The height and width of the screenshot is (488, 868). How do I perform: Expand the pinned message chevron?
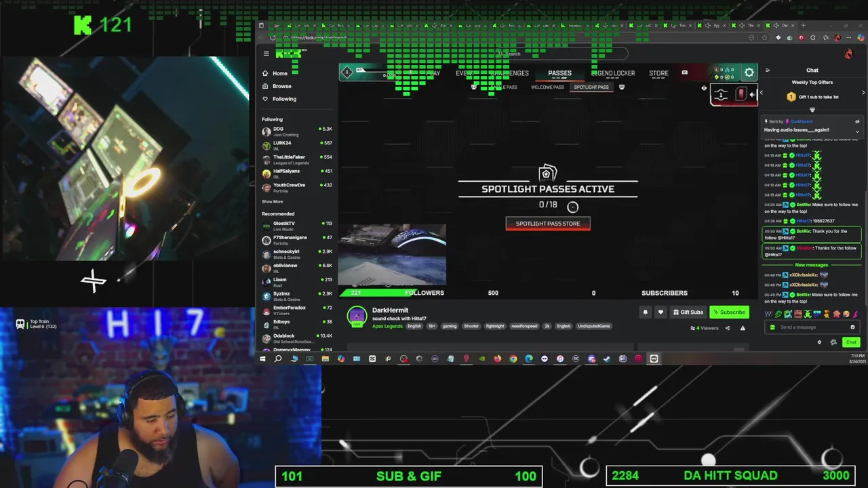857,131
